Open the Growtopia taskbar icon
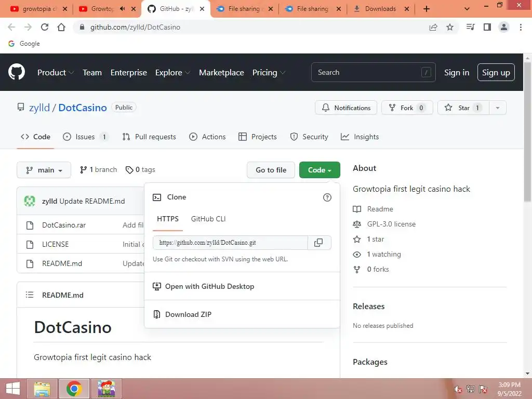This screenshot has height=399, width=532. (106, 389)
